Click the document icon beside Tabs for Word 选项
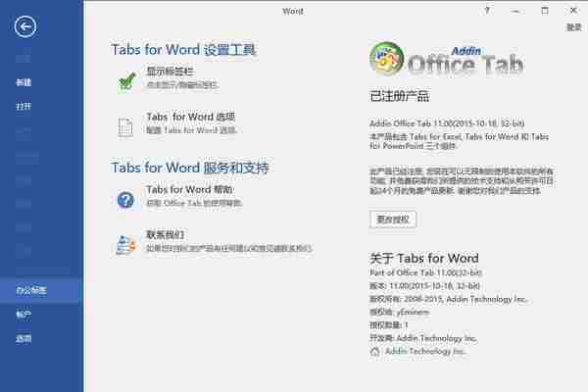The width and height of the screenshot is (588, 392). tap(125, 125)
